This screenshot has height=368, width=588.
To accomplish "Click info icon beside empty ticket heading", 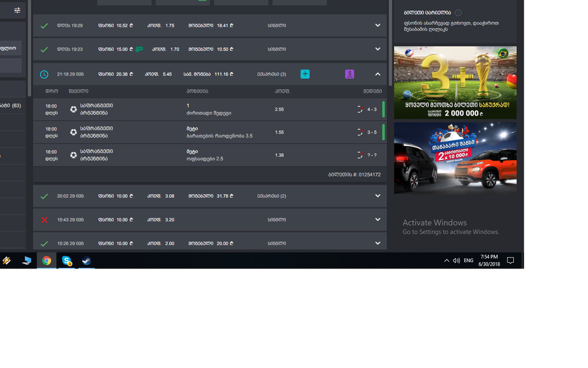I will coord(458,13).
